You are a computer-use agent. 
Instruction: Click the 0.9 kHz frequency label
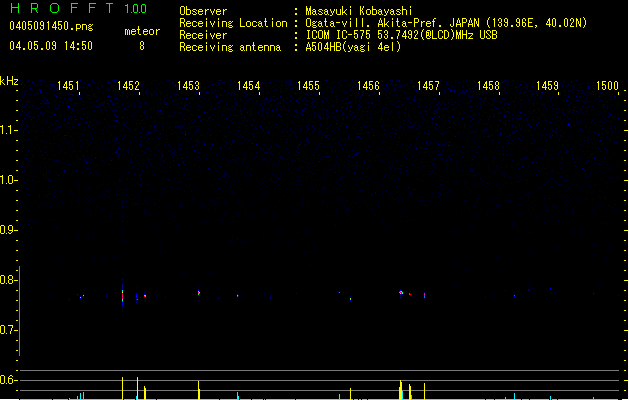7,230
